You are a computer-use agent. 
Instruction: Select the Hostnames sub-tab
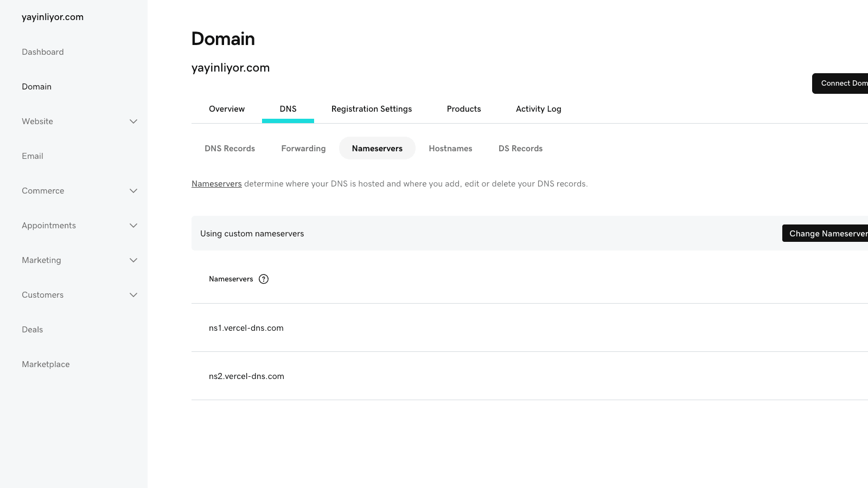[450, 149]
